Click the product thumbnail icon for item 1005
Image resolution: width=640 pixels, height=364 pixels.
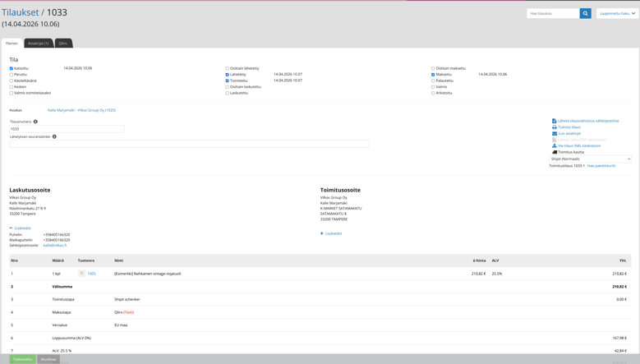tap(81, 274)
